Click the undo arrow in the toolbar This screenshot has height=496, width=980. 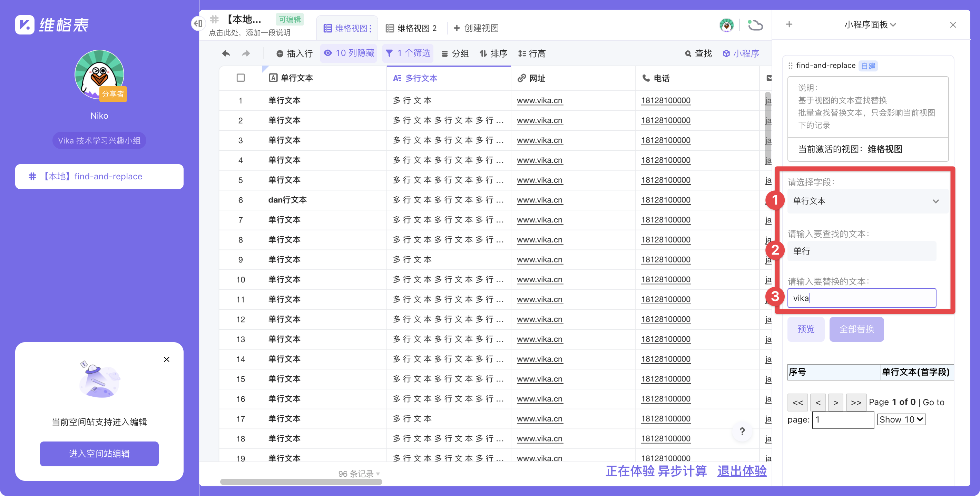click(x=226, y=53)
